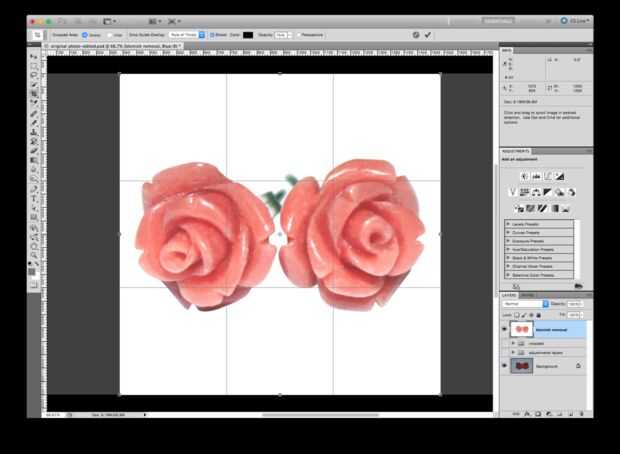The width and height of the screenshot is (620, 454).
Task: Switch to the tab next to Layers
Action: pyautogui.click(x=527, y=295)
